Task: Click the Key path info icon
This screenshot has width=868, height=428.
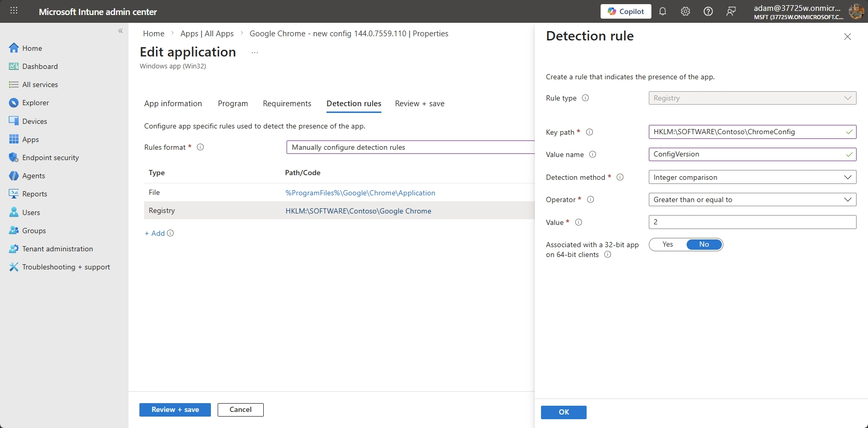Action: [589, 132]
